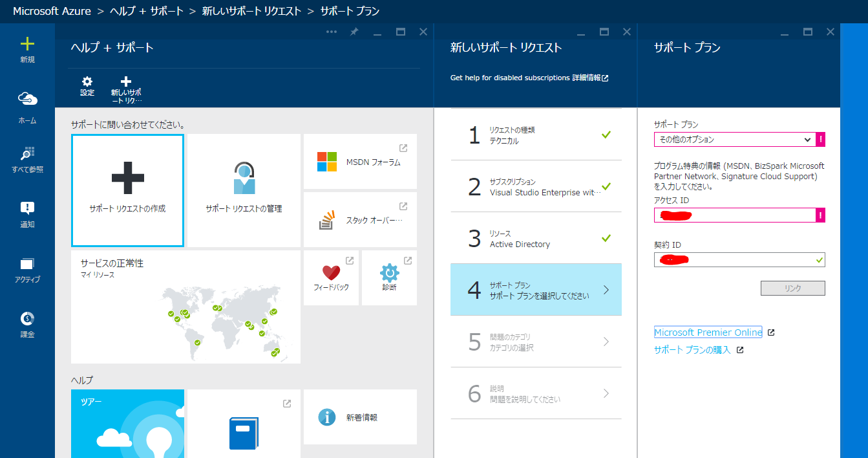Open the MSDN フォーラム tile

point(360,162)
